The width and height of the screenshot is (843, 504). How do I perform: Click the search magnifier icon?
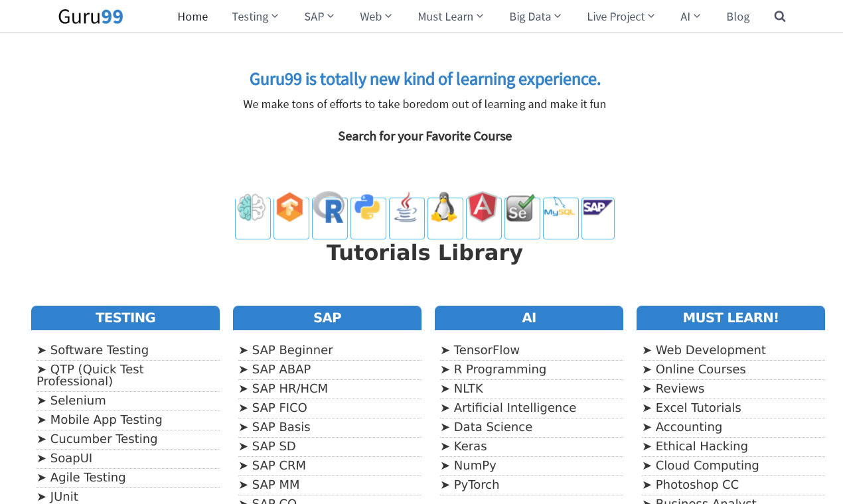[x=780, y=17]
